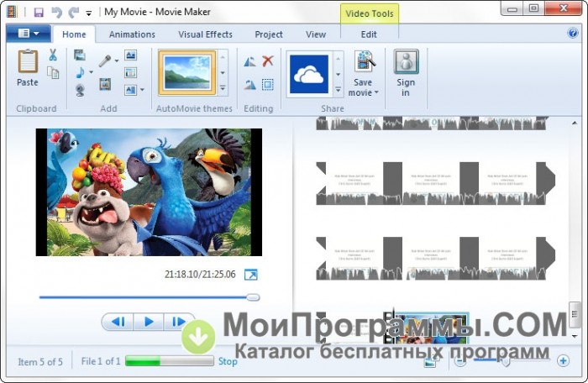Record narration microphone icon

105,60
